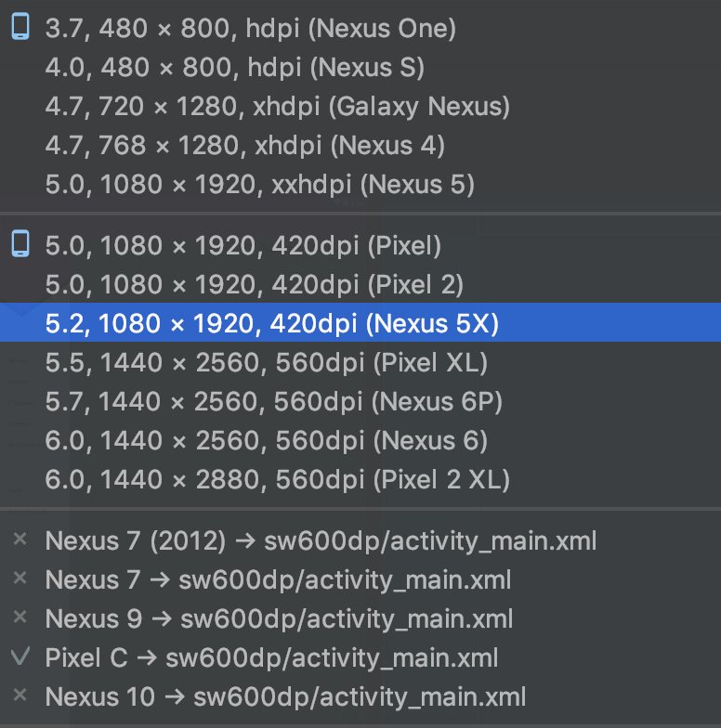The image size is (721, 728).
Task: Choose 6.0, 1440 × 2560 (Nexus 6)
Action: pos(360,440)
